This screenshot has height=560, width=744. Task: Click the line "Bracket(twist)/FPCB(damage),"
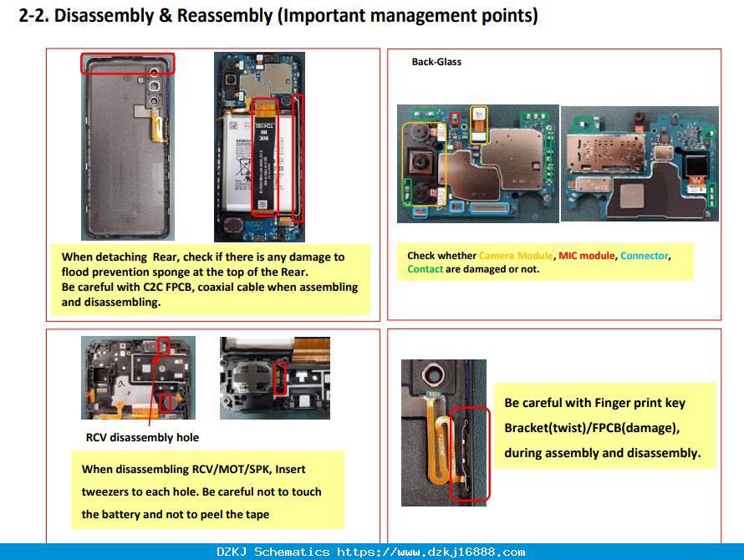click(x=592, y=428)
